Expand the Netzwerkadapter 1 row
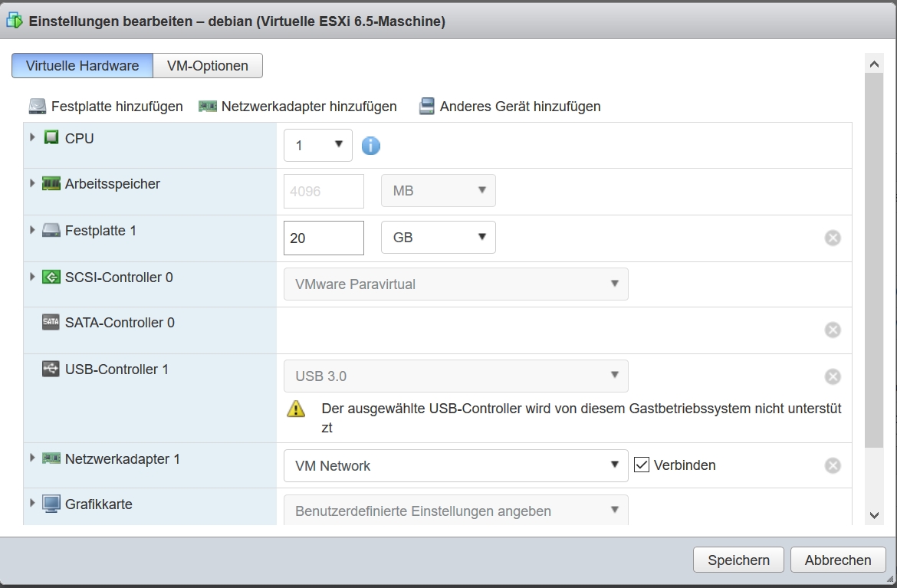 point(32,458)
